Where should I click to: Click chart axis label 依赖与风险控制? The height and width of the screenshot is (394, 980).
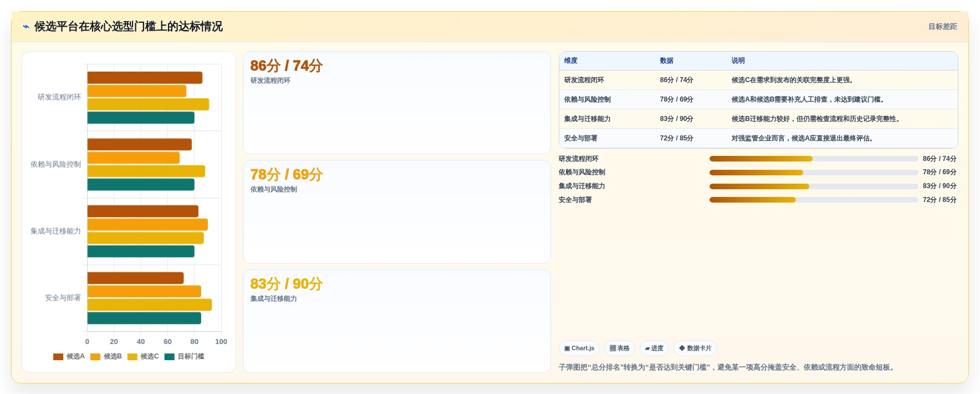(55, 164)
